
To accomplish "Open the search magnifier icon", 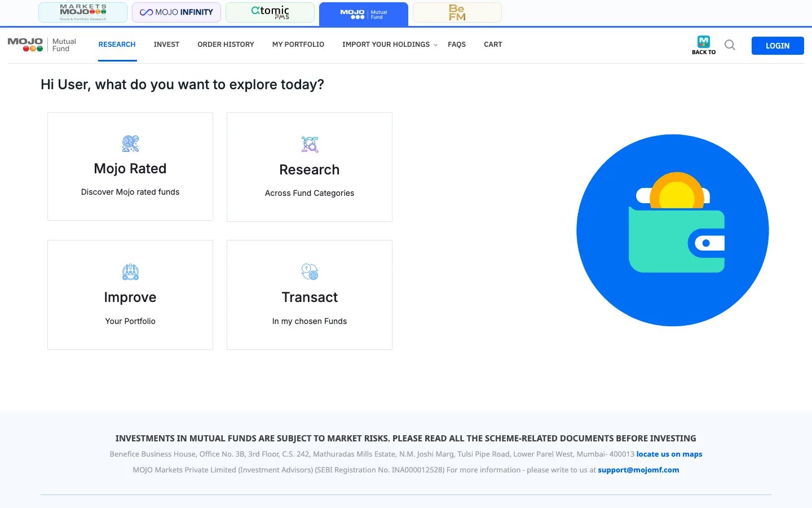I will [730, 45].
